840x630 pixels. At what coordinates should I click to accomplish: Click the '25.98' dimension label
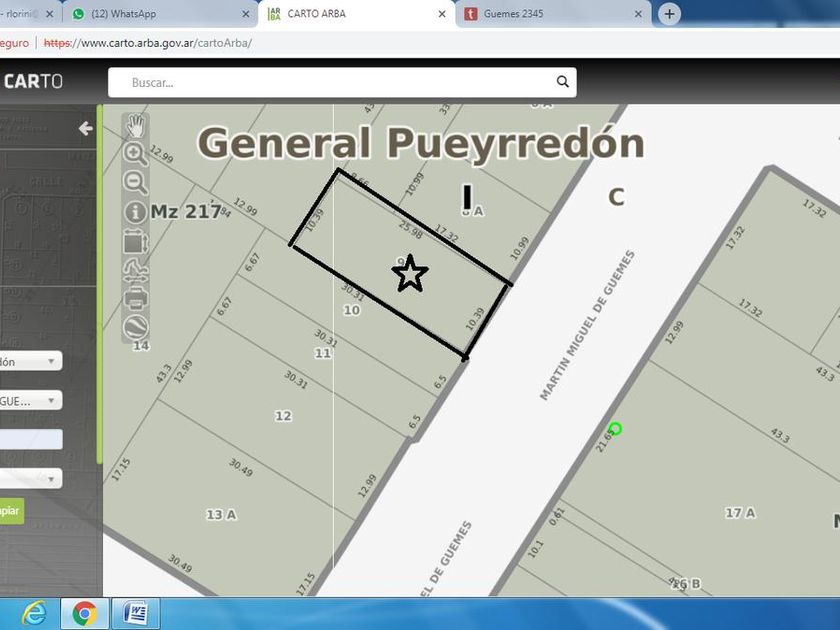tap(410, 230)
